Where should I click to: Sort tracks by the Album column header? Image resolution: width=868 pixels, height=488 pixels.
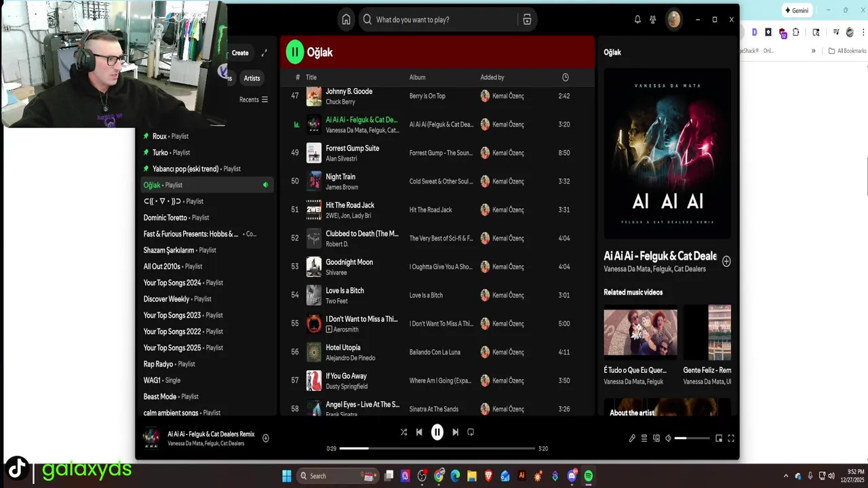click(x=417, y=77)
